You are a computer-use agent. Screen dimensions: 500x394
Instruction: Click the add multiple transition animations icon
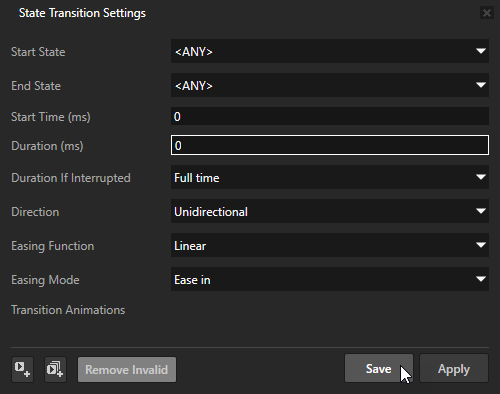[55, 369]
